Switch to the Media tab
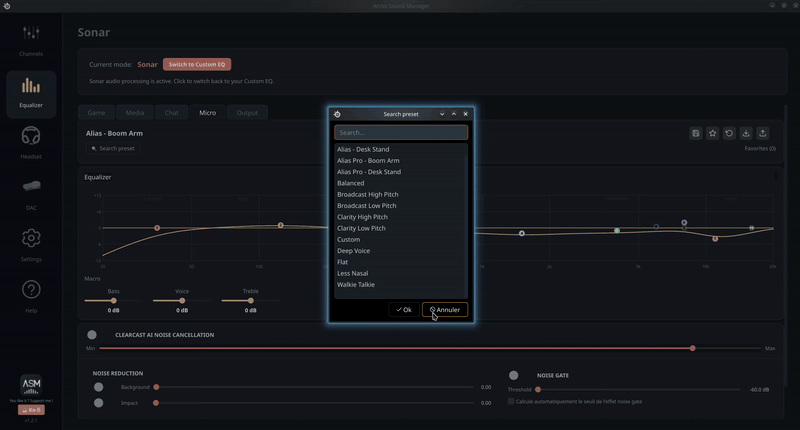 135,113
